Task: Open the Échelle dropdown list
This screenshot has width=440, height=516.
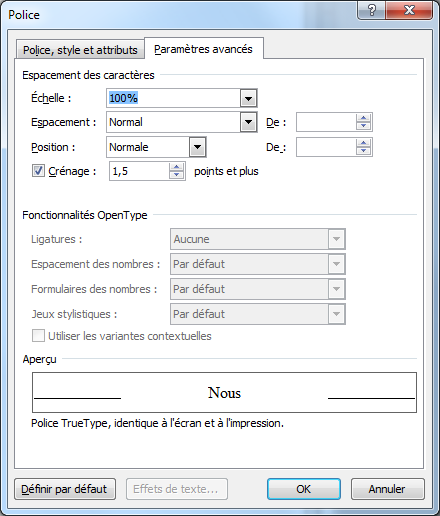Action: (248, 98)
